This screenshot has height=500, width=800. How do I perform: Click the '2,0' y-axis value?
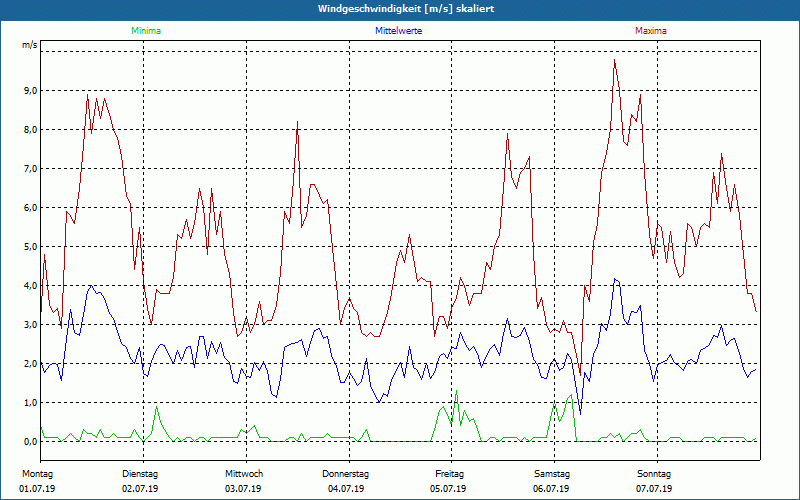[x=30, y=364]
